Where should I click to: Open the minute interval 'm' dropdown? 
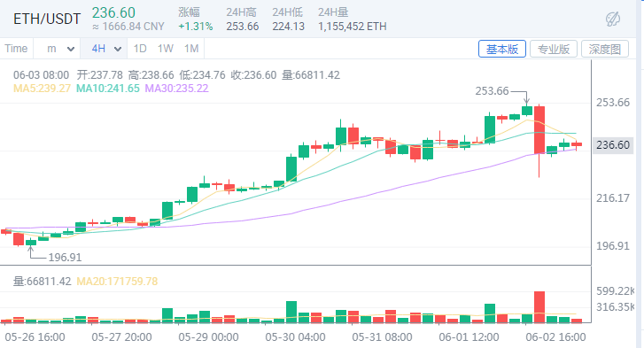(x=60, y=49)
